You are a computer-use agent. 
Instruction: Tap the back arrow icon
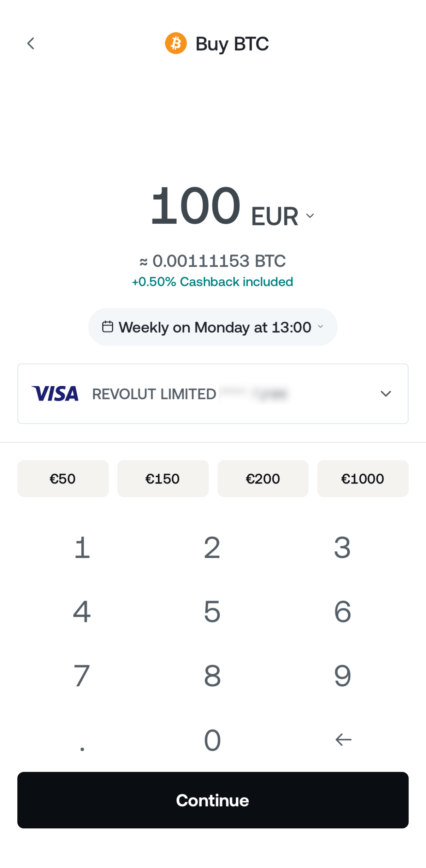pos(31,43)
